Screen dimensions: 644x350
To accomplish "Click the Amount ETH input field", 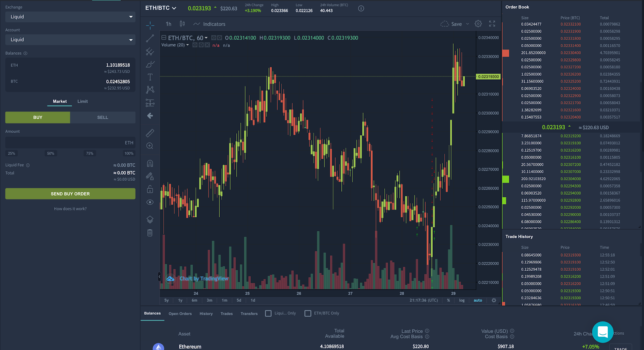I will coord(70,142).
